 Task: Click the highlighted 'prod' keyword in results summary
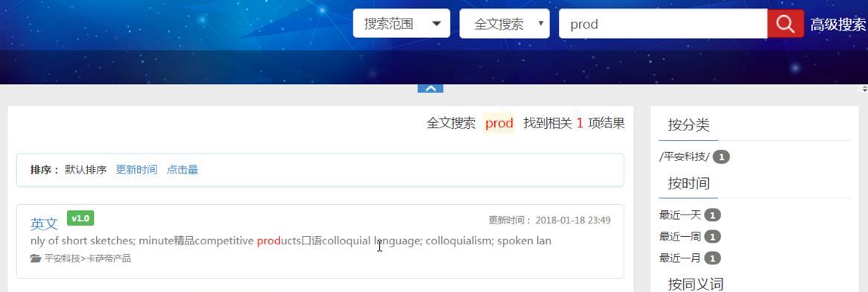coord(499,124)
